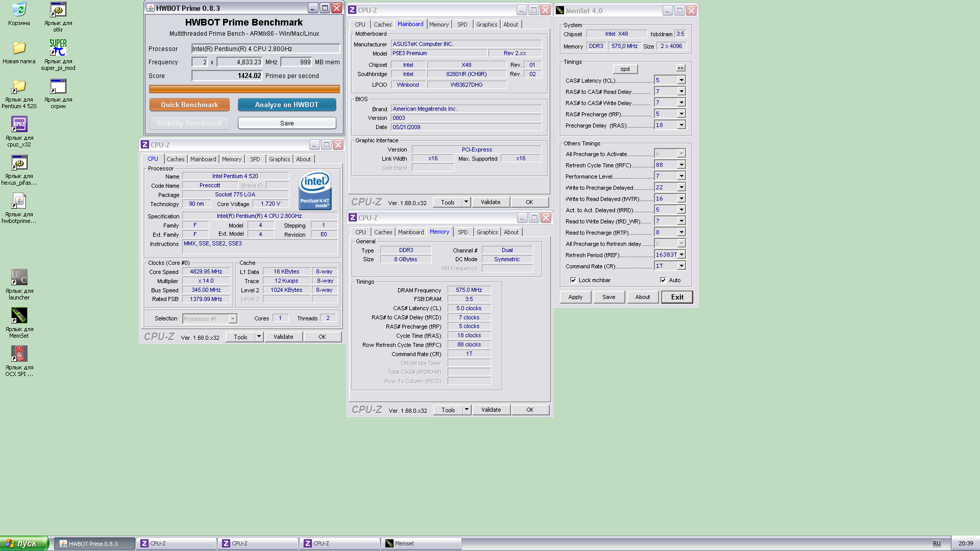Click the CPU-Z CPU window title icon
Viewport: 980px width, 551px height.
145,145
